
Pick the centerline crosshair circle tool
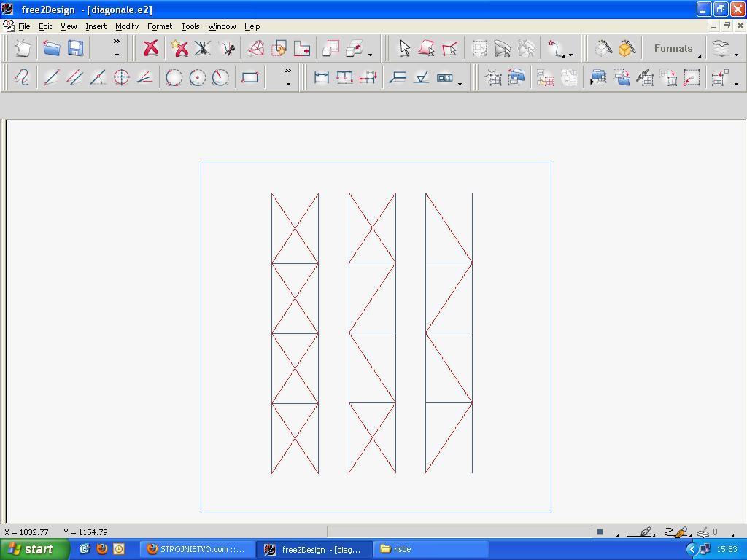click(x=122, y=77)
